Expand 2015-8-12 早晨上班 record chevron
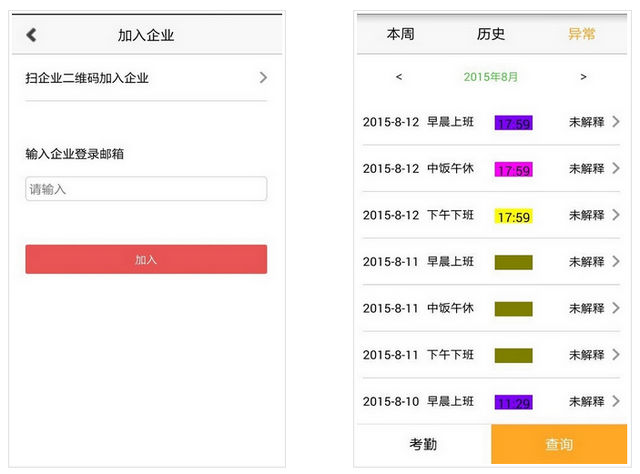640x474 pixels. [x=616, y=122]
